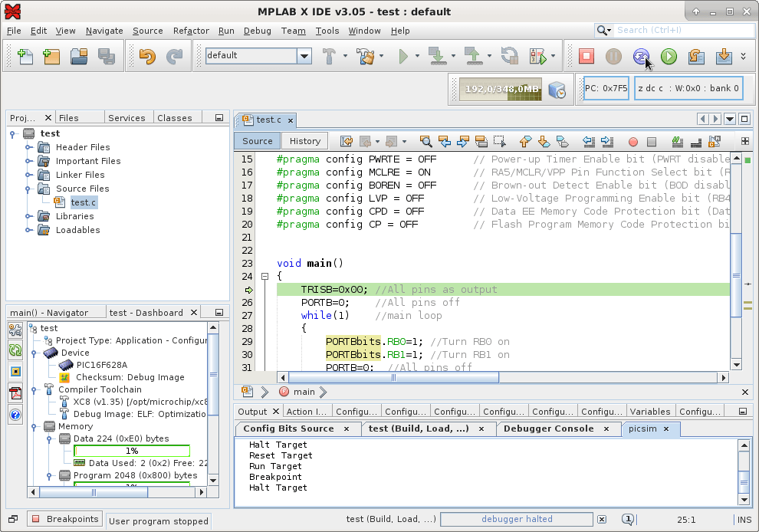Expand the Important Files tree node

(x=28, y=161)
